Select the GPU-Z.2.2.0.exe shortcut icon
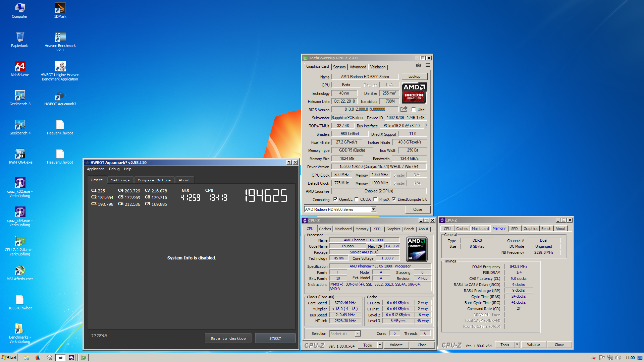644x362 pixels. pos(20,246)
